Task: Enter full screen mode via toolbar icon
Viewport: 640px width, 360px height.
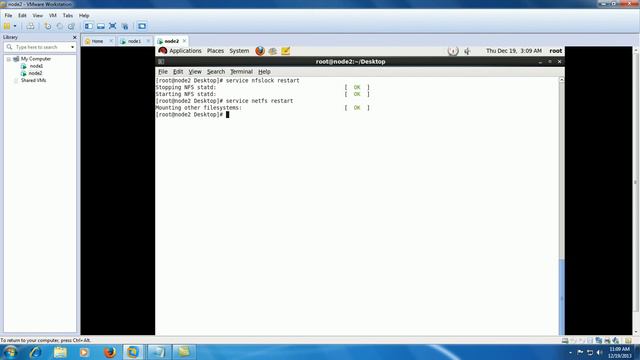Action: coord(113,26)
